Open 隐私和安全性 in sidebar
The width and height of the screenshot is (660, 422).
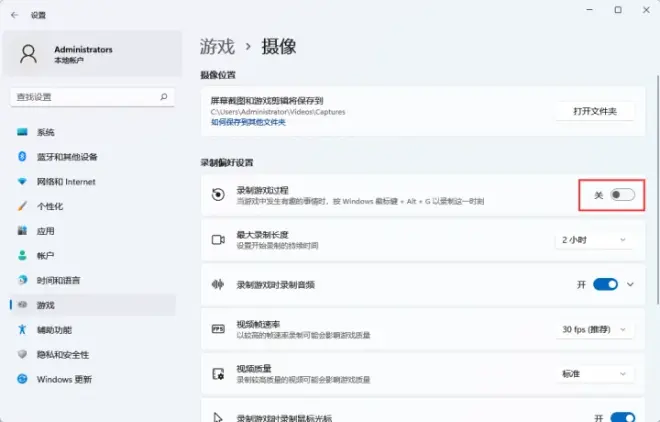pyautogui.click(x=63, y=354)
